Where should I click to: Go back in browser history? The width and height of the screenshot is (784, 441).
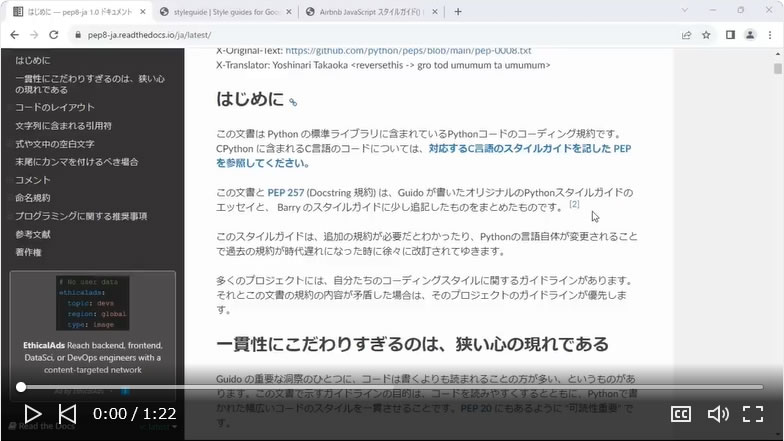point(14,35)
